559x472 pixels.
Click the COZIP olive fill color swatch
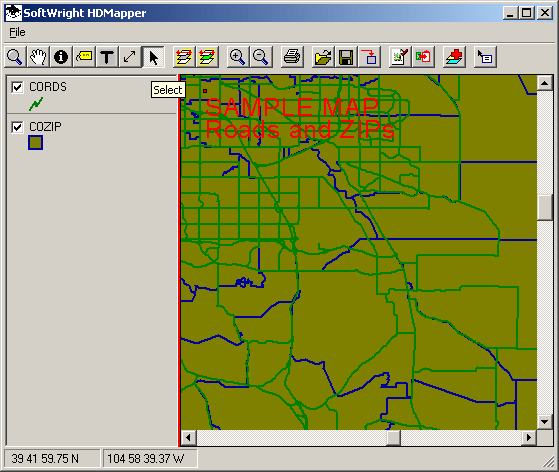point(35,143)
